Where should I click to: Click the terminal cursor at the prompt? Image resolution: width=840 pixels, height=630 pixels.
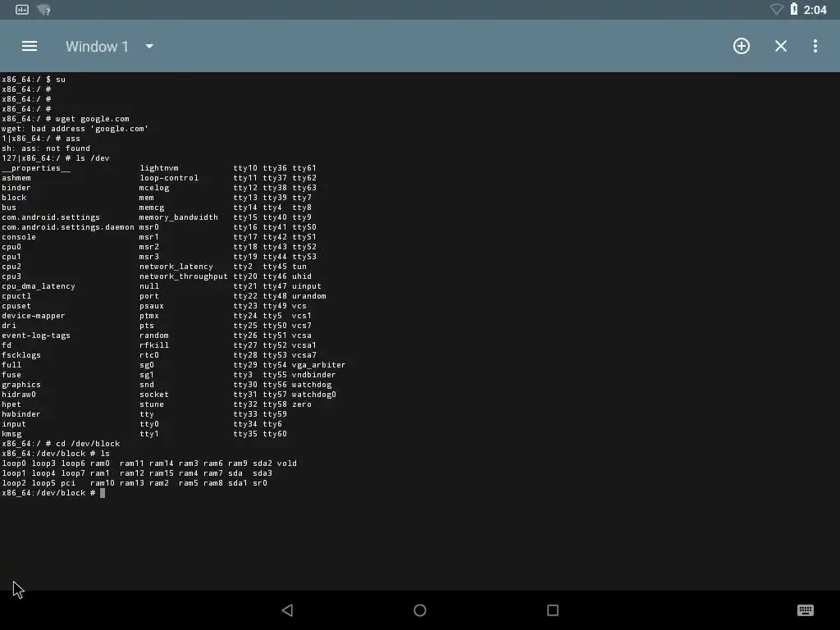coord(103,493)
